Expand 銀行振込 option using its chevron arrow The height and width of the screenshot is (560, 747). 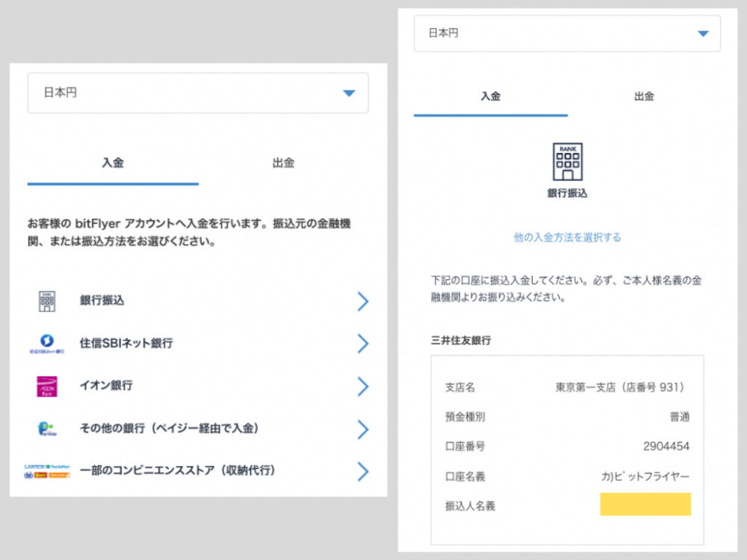coord(362,301)
